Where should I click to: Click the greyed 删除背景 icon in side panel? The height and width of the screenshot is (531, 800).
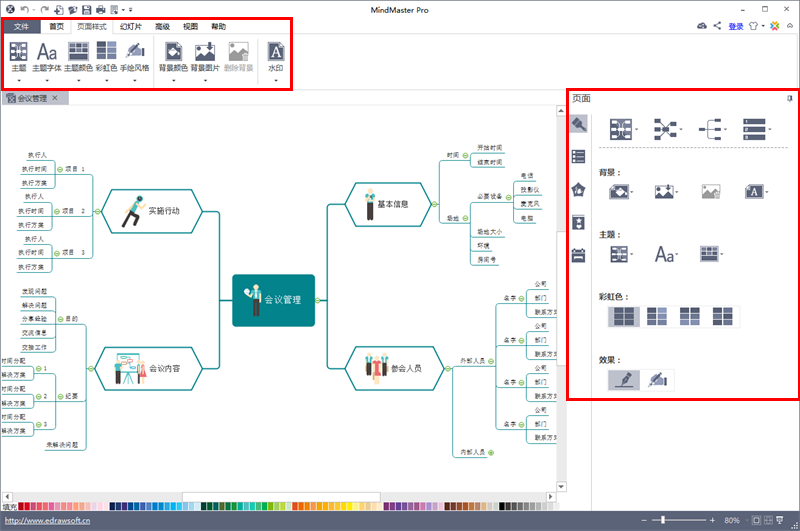click(x=711, y=192)
